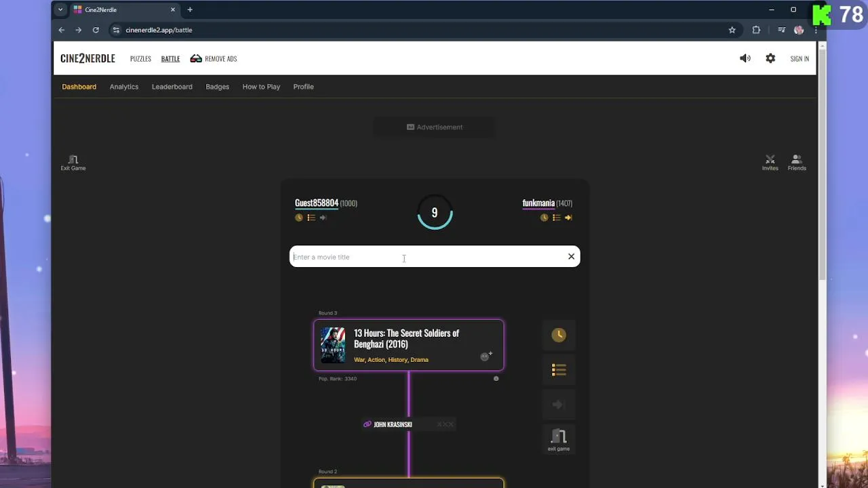Click funkmania's skip arrow icon
This screenshot has width=868, height=488.
(568, 218)
